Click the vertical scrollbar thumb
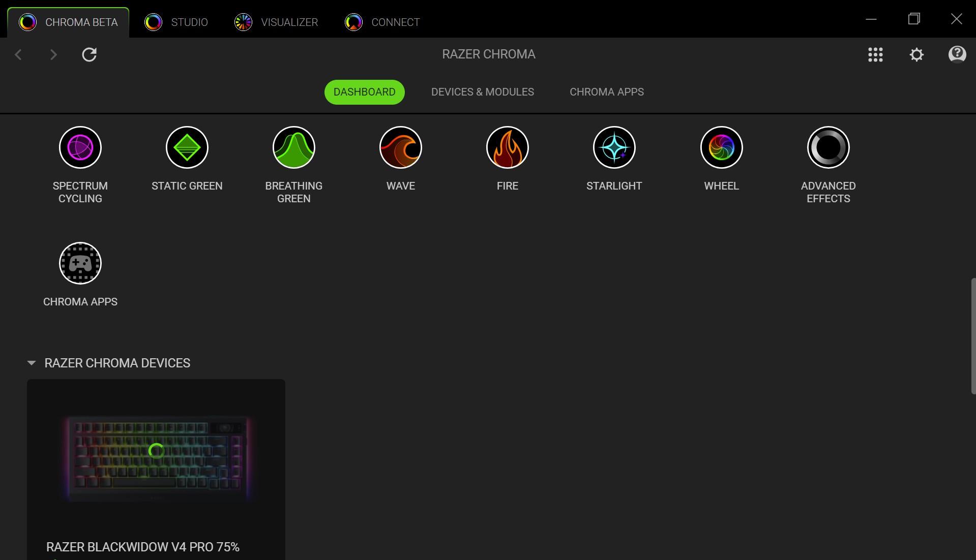 click(973, 336)
